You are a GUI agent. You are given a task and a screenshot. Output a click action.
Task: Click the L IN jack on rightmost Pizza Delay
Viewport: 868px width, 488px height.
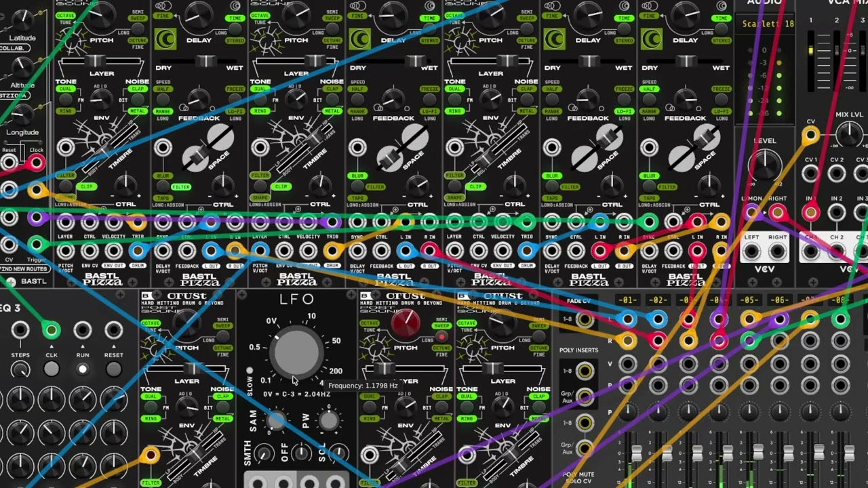click(697, 222)
